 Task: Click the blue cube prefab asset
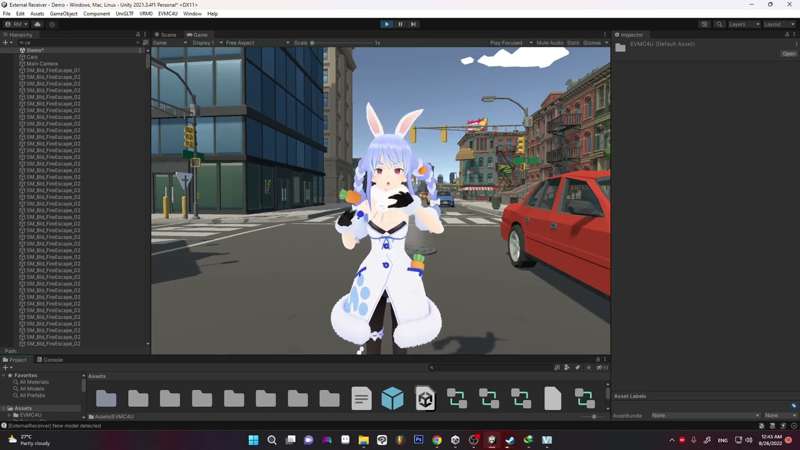pyautogui.click(x=393, y=399)
